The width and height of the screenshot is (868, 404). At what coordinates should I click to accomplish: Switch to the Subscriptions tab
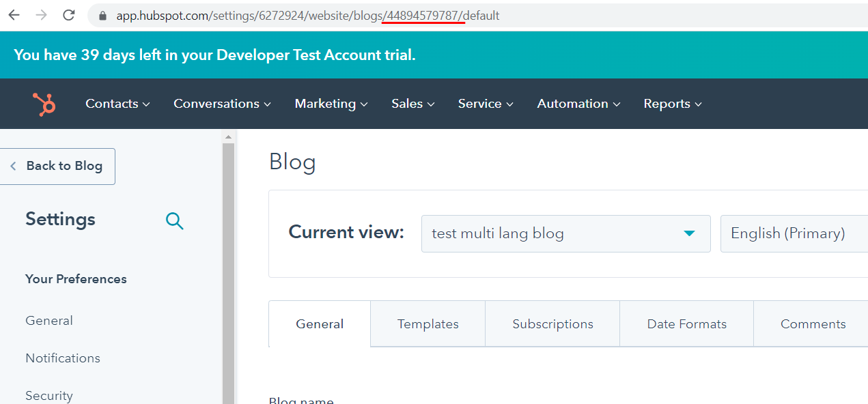(552, 324)
